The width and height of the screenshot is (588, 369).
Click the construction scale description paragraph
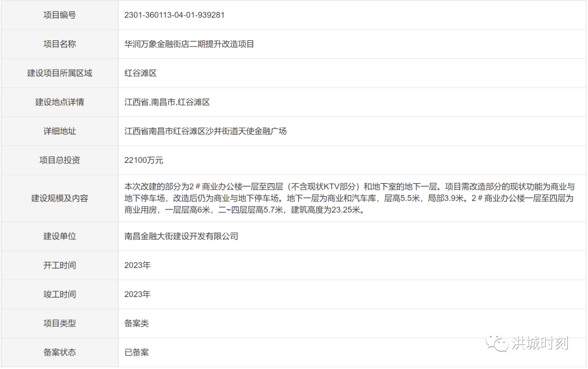(x=348, y=198)
